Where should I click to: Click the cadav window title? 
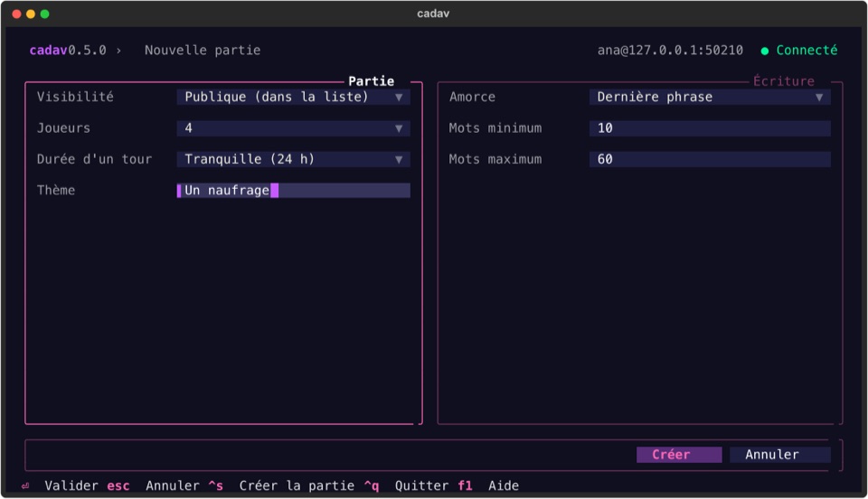click(x=433, y=14)
